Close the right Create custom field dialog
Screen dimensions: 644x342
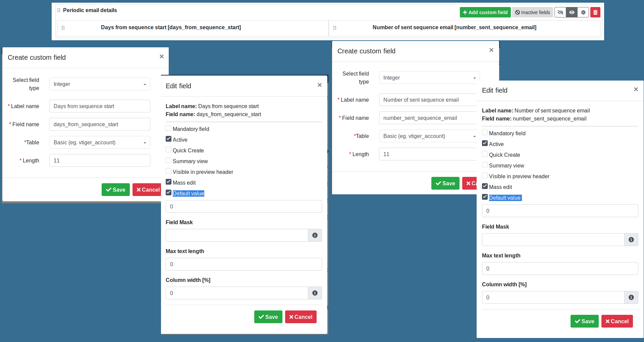click(x=491, y=50)
